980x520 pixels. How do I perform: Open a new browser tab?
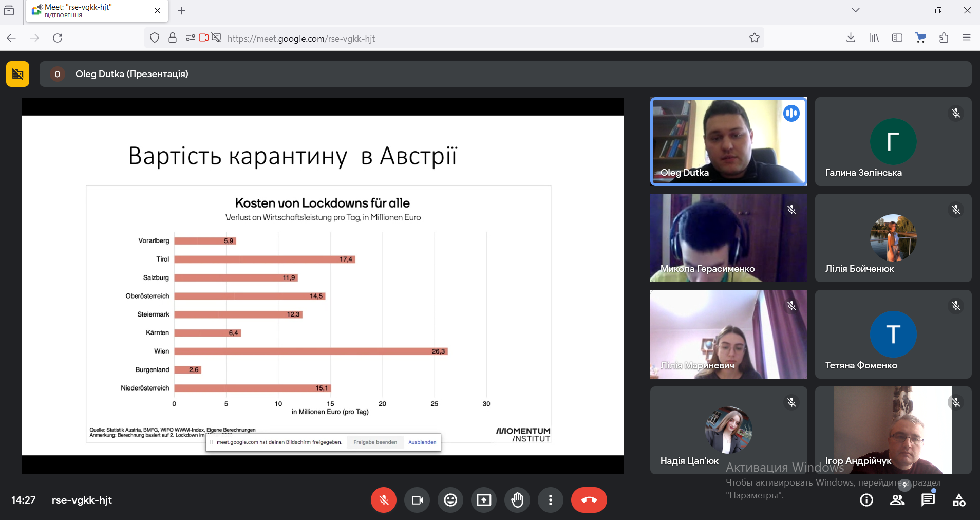pyautogui.click(x=181, y=11)
